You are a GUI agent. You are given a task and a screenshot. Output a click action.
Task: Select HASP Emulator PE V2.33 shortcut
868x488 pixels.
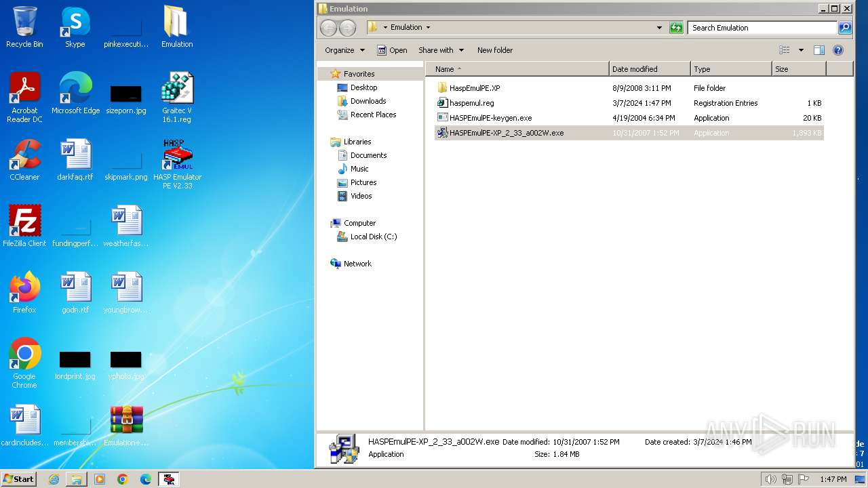[x=177, y=164]
